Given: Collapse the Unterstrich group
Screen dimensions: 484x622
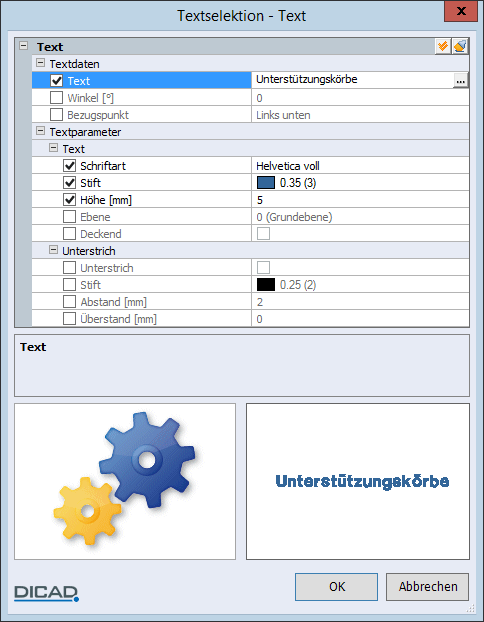Looking at the screenshot, I should tap(53, 250).
